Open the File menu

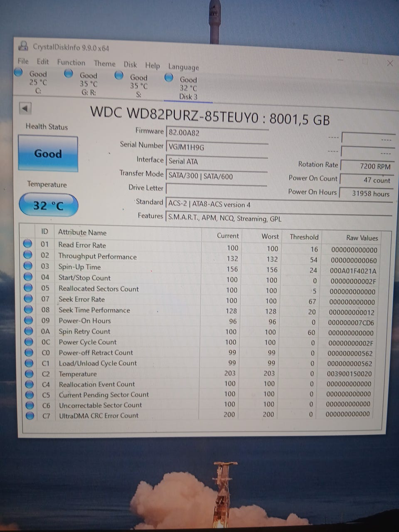click(23, 61)
